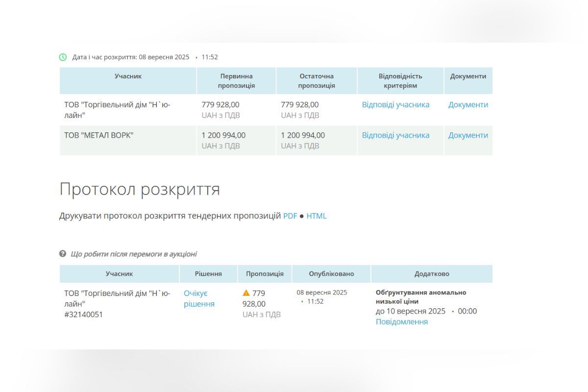588x392 pixels.
Task: Click the "Рішення" header in the lower table
Action: pyautogui.click(x=208, y=273)
